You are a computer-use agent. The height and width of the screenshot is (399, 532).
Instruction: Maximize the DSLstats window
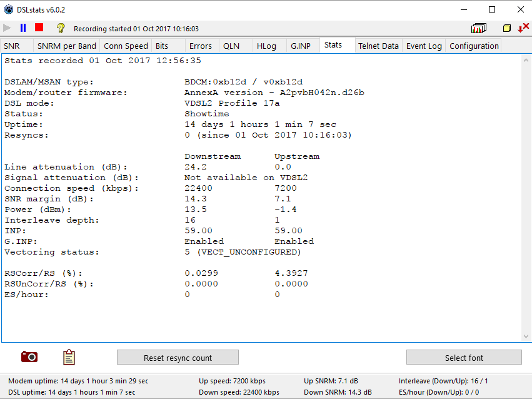(x=492, y=9)
